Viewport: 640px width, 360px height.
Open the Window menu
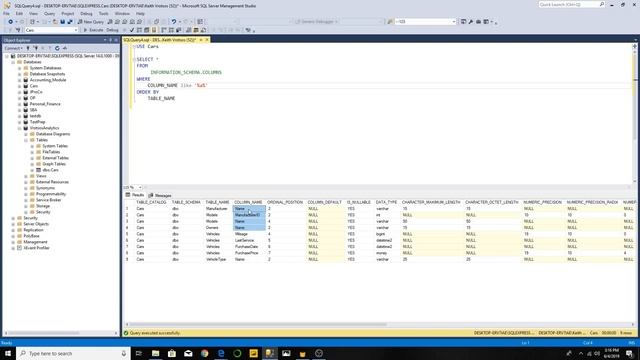[122, 13]
